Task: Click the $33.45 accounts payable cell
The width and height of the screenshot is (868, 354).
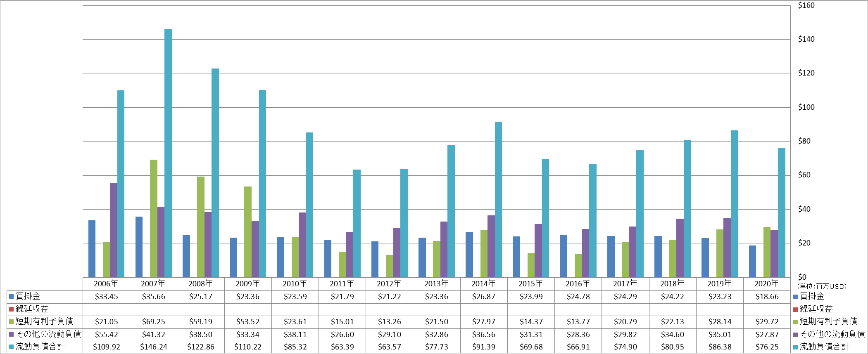Action: 106,296
